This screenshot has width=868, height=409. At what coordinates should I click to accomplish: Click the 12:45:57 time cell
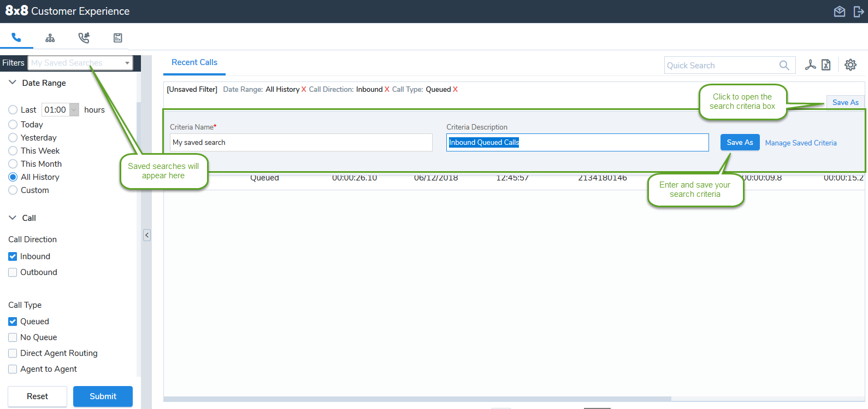[512, 178]
